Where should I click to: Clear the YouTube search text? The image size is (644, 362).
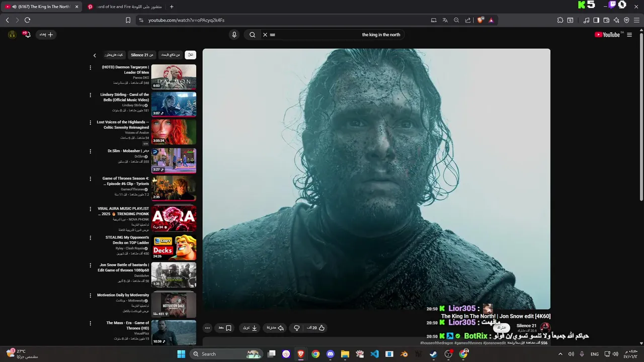pos(265,35)
